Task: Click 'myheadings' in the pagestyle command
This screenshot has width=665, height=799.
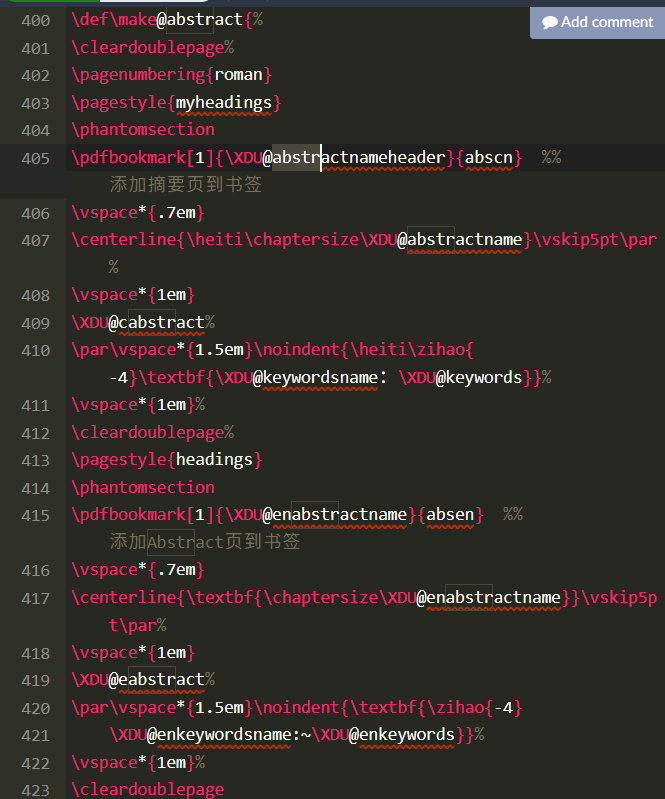Action: 225,102
